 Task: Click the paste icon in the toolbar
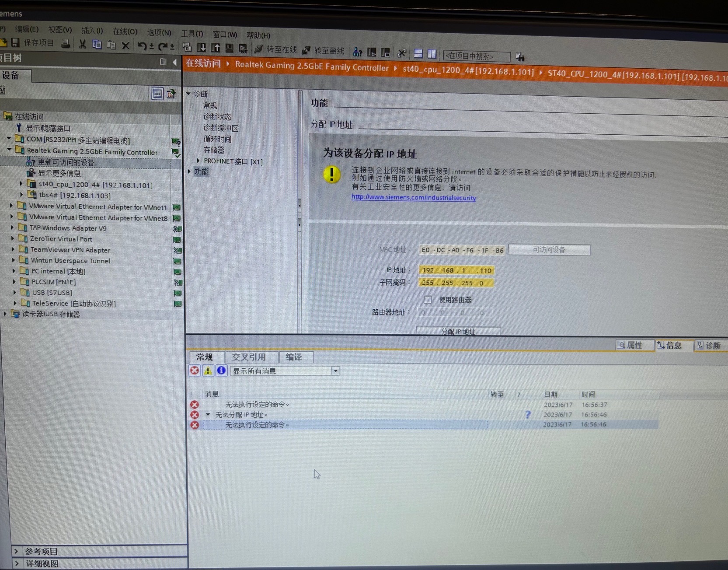111,45
